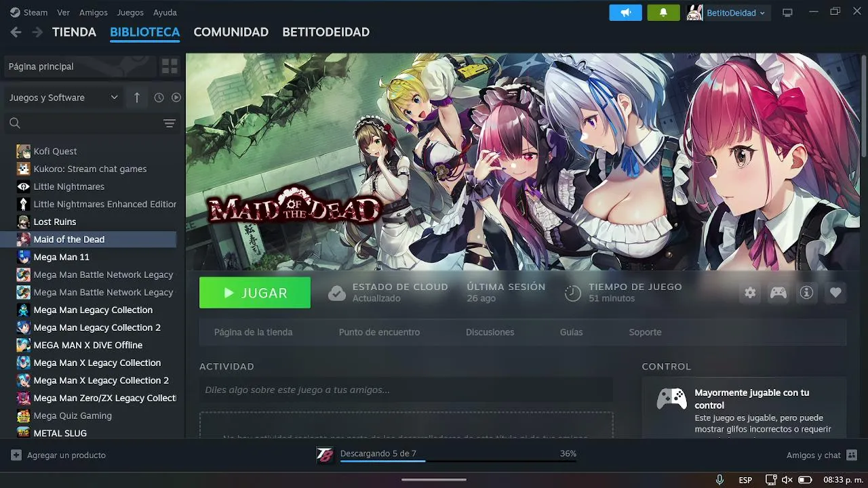Open the green bell notifications

[663, 12]
